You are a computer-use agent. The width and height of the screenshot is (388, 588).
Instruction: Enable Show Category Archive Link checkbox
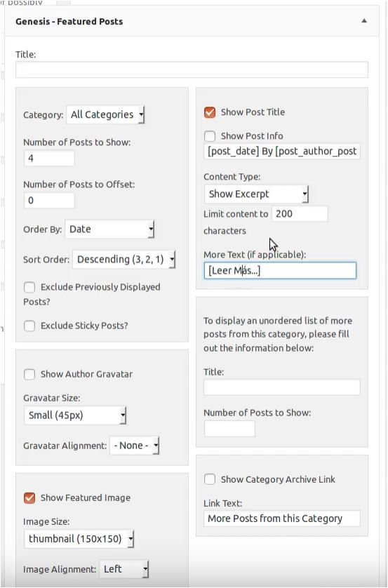point(210,479)
